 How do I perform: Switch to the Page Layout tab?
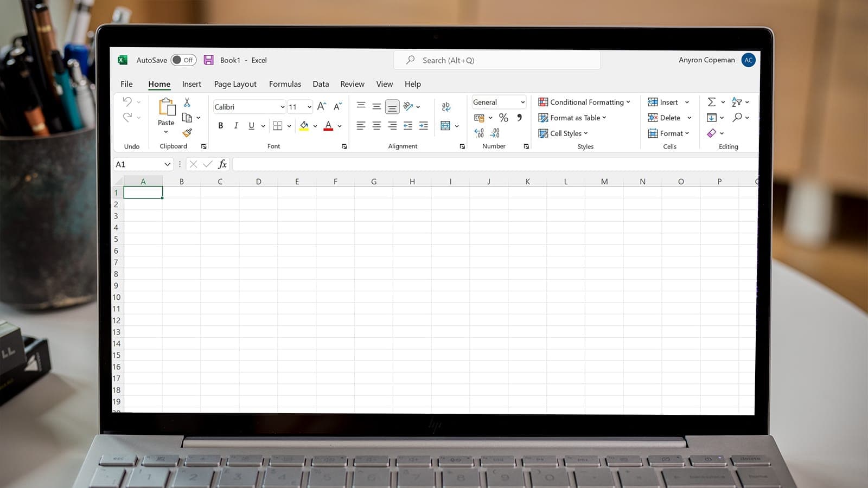pyautogui.click(x=235, y=84)
